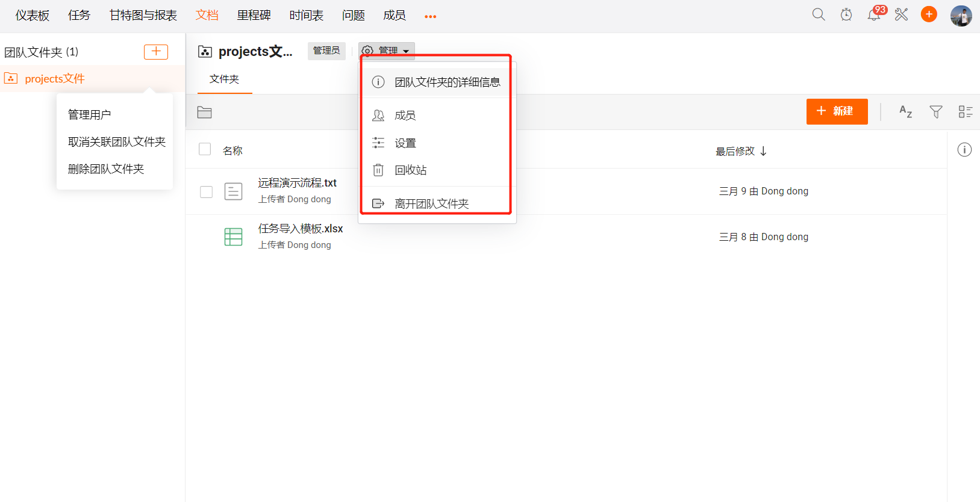Open the tools wrench icon
Image resolution: width=980 pixels, height=502 pixels.
click(901, 14)
